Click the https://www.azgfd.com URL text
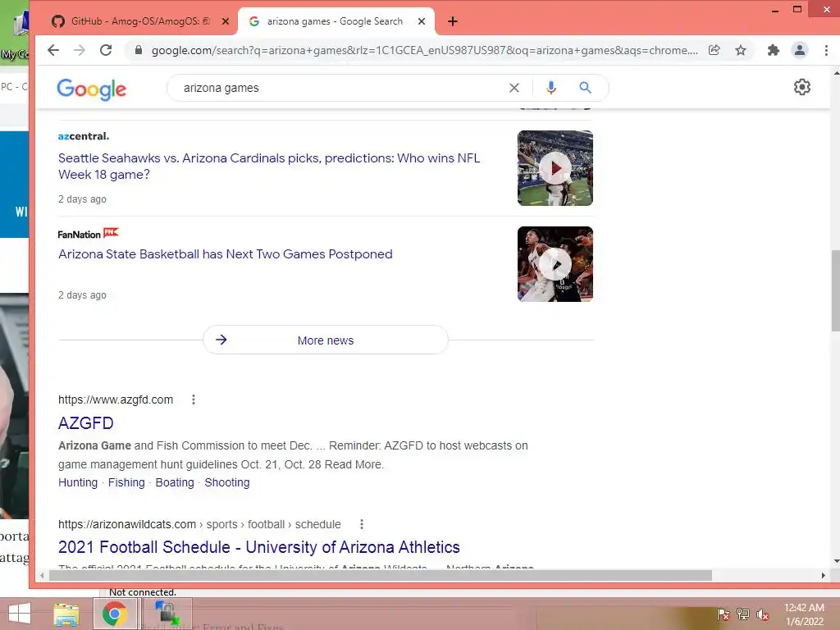Screen dimensions: 840x630 pos(116,399)
